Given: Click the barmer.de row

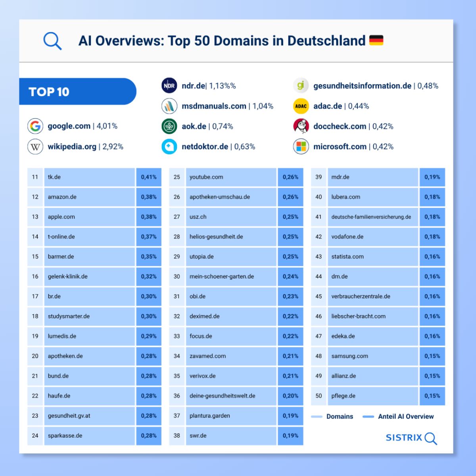Looking at the screenshot, I should tap(94, 257).
